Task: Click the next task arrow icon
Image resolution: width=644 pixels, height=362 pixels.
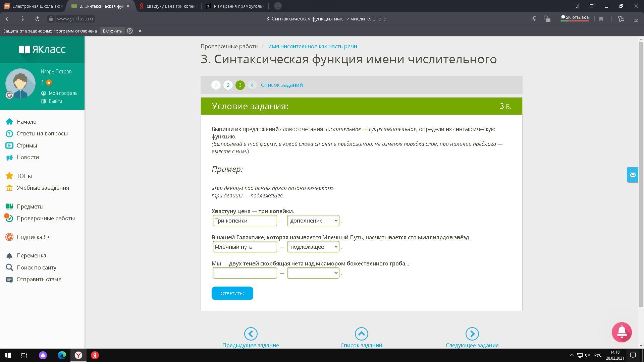Action: (472, 334)
